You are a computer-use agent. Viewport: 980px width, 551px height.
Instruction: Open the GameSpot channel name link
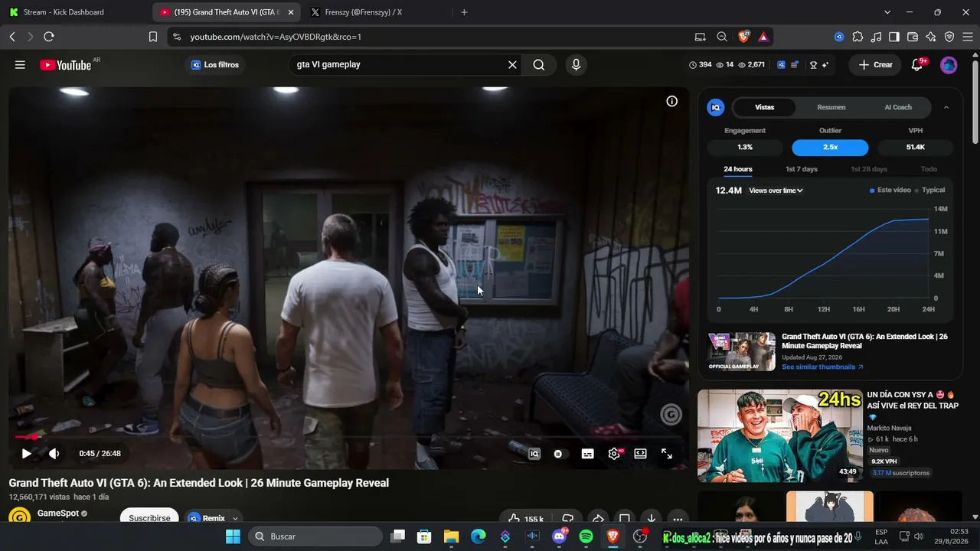click(x=58, y=513)
